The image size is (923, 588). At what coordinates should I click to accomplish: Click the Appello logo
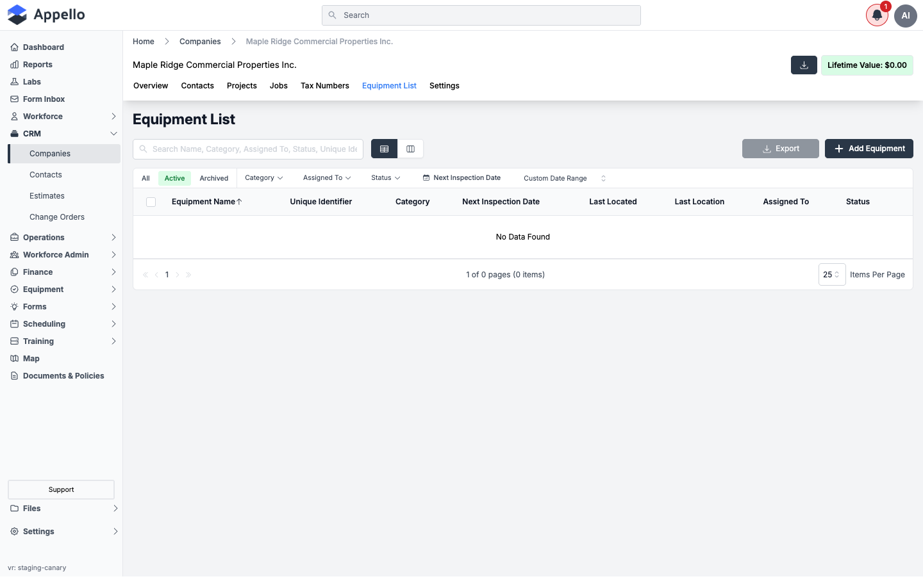[46, 15]
